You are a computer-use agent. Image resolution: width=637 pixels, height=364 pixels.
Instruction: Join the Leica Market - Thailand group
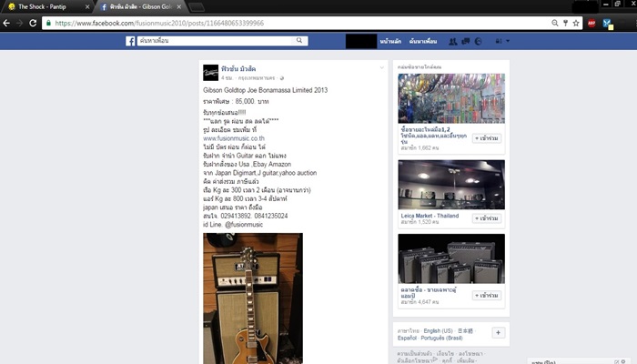487,218
